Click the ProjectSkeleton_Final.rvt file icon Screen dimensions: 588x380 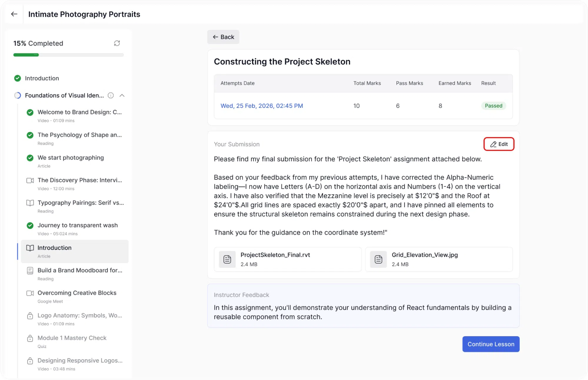(227, 259)
